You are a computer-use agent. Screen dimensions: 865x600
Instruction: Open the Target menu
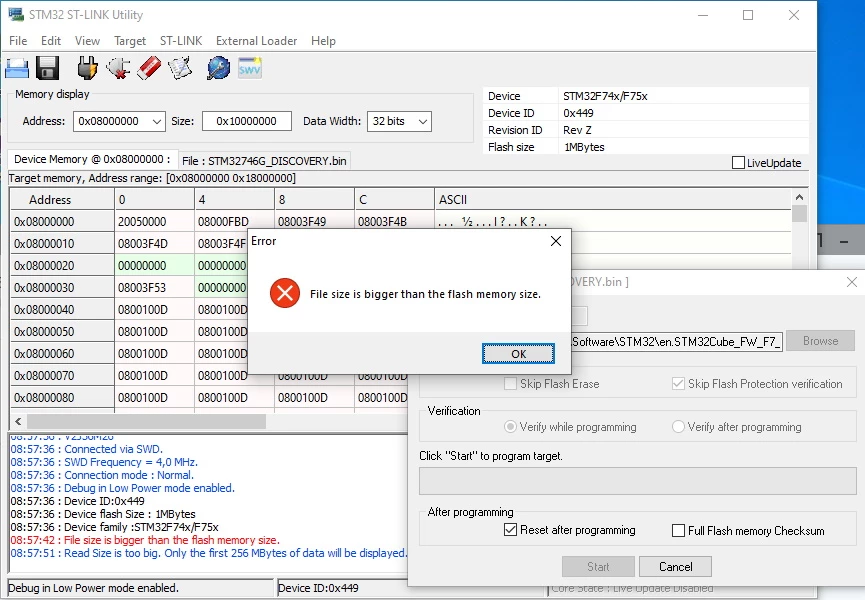click(130, 41)
